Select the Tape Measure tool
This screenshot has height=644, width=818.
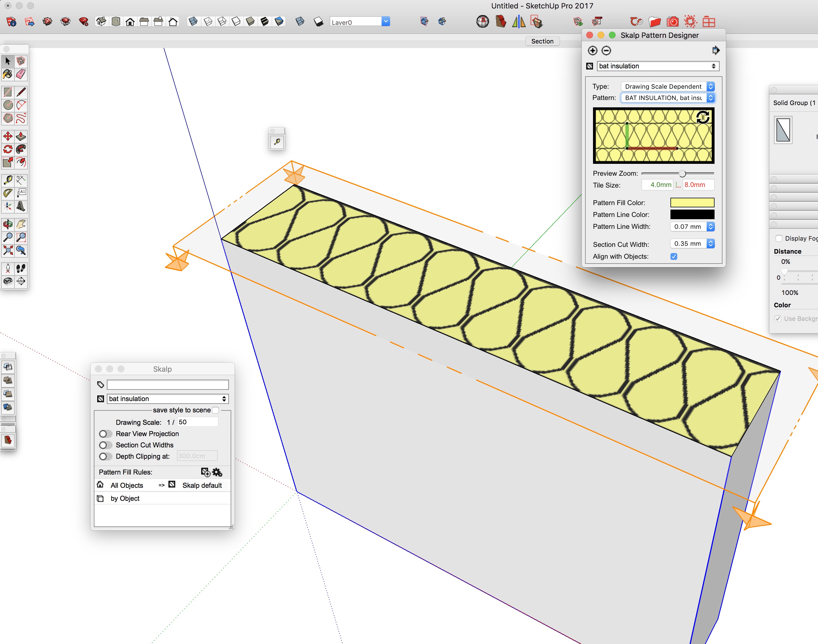coord(8,180)
